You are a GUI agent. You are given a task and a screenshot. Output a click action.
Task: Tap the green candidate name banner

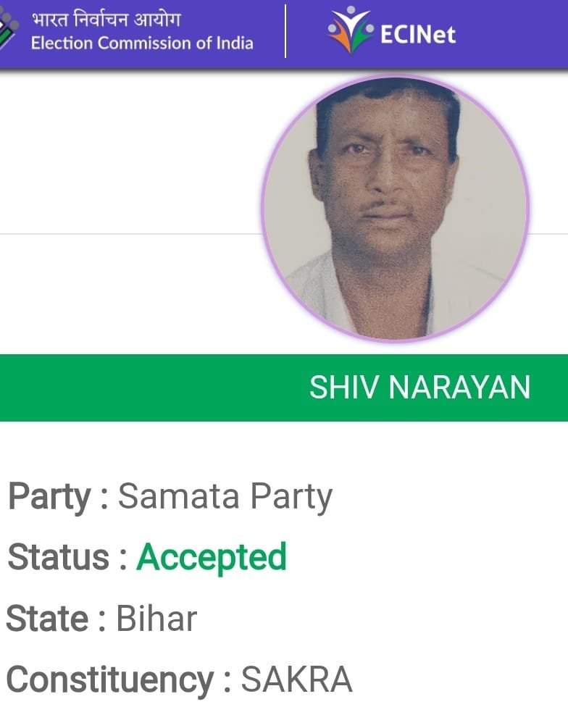click(284, 388)
